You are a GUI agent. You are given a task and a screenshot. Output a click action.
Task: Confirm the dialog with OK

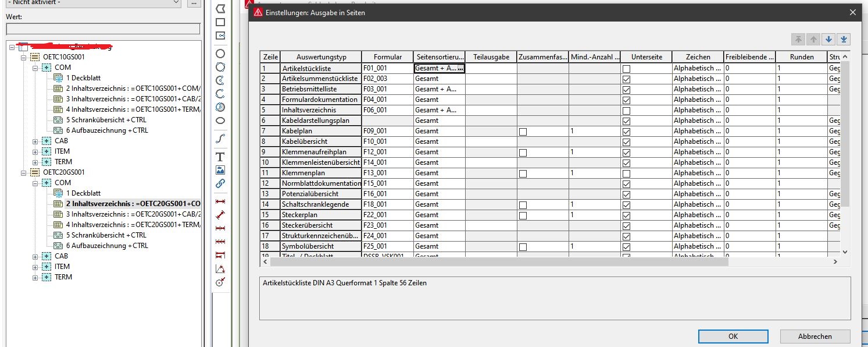pos(733,336)
